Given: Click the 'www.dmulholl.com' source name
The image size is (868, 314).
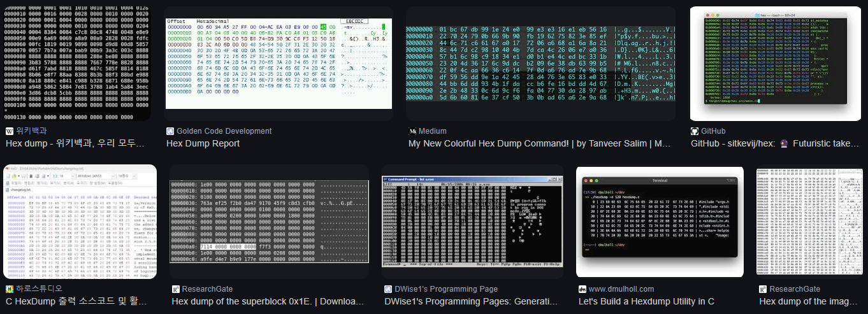Looking at the screenshot, I should 622,289.
